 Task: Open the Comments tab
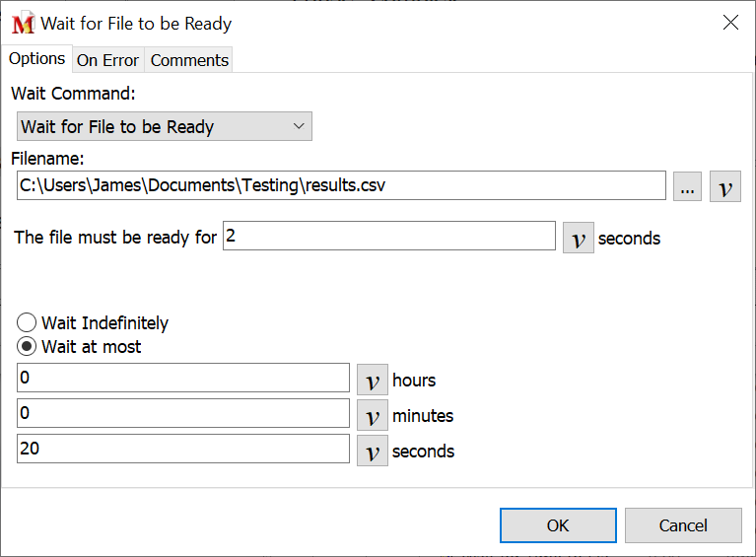pos(189,60)
